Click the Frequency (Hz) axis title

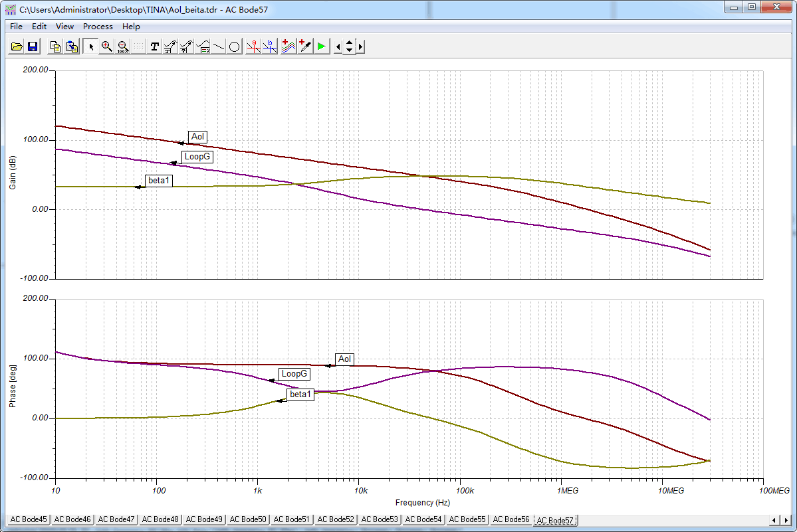click(x=422, y=503)
